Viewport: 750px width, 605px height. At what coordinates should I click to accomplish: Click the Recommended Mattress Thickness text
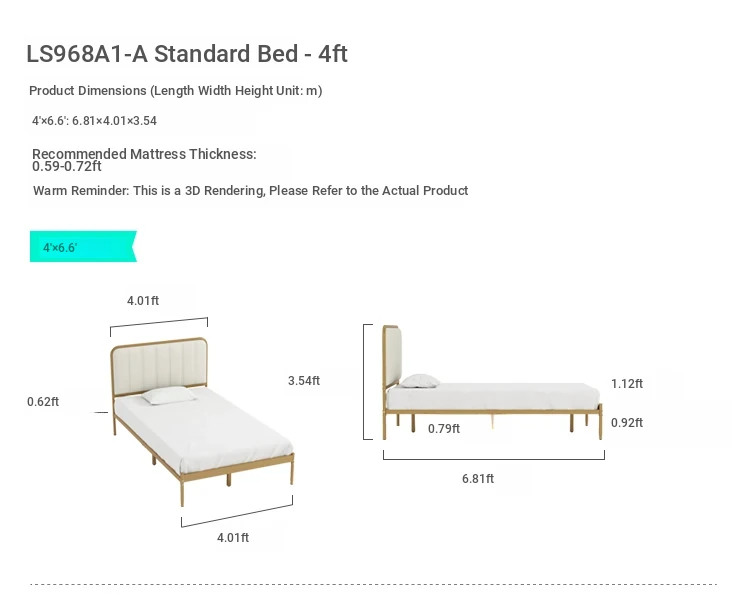(144, 160)
